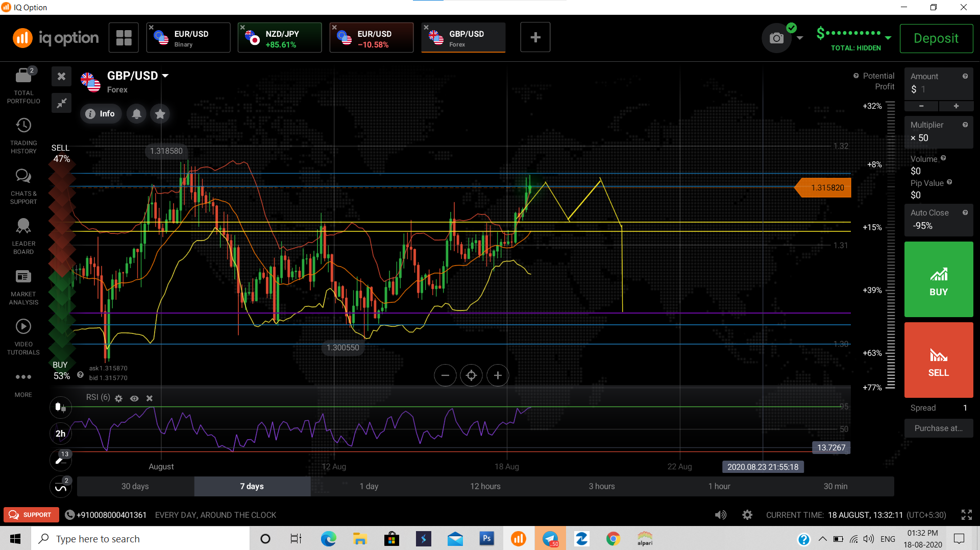Switch to the EUR/USD Binary tab
The image size is (980, 550).
188,37
